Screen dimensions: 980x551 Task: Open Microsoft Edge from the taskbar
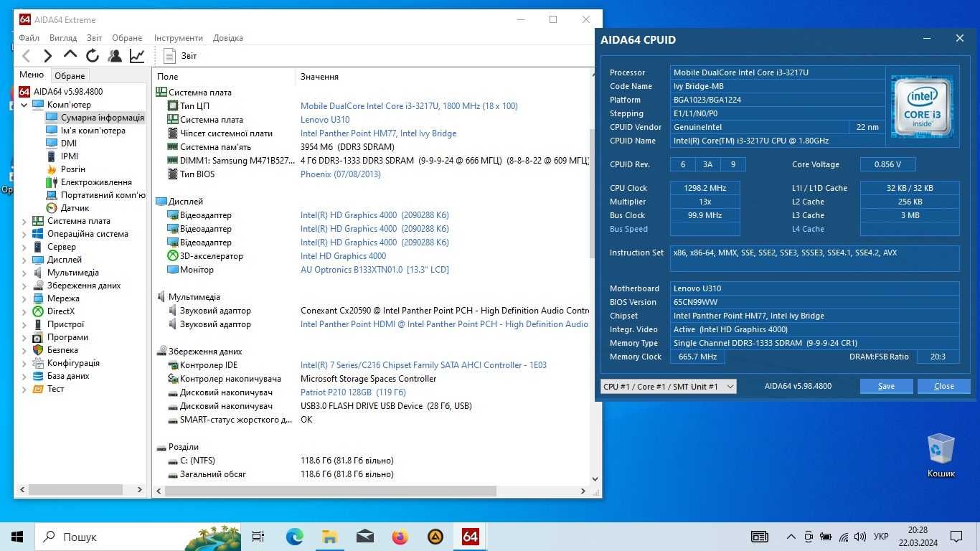(294, 537)
